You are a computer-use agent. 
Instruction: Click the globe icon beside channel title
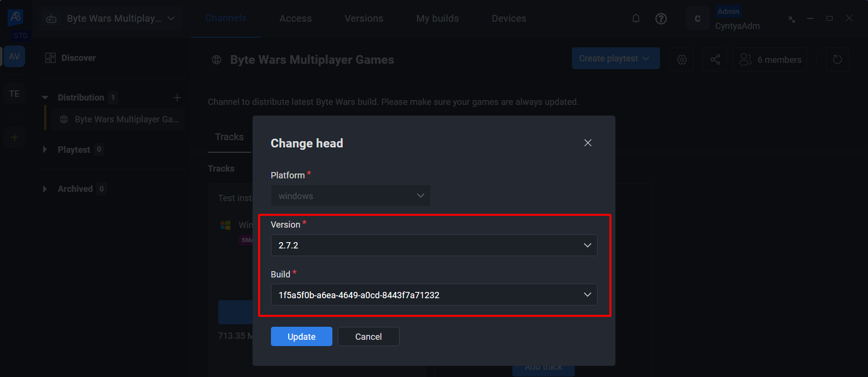coord(216,60)
